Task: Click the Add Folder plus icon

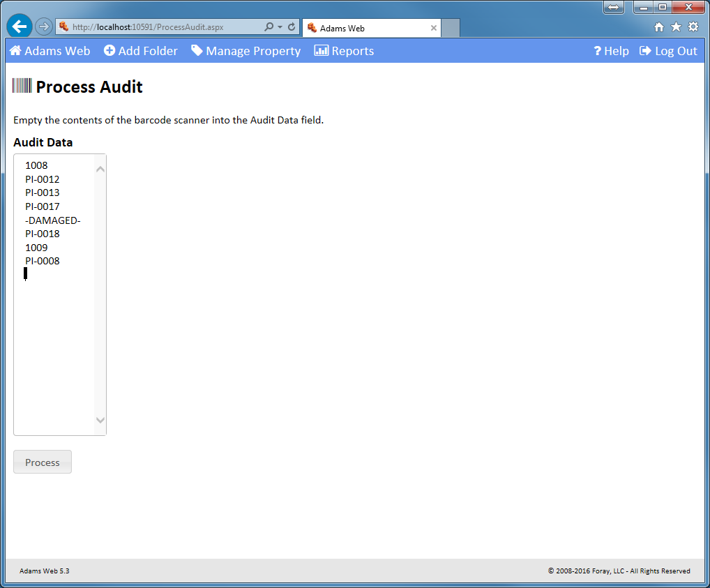Action: pos(109,51)
